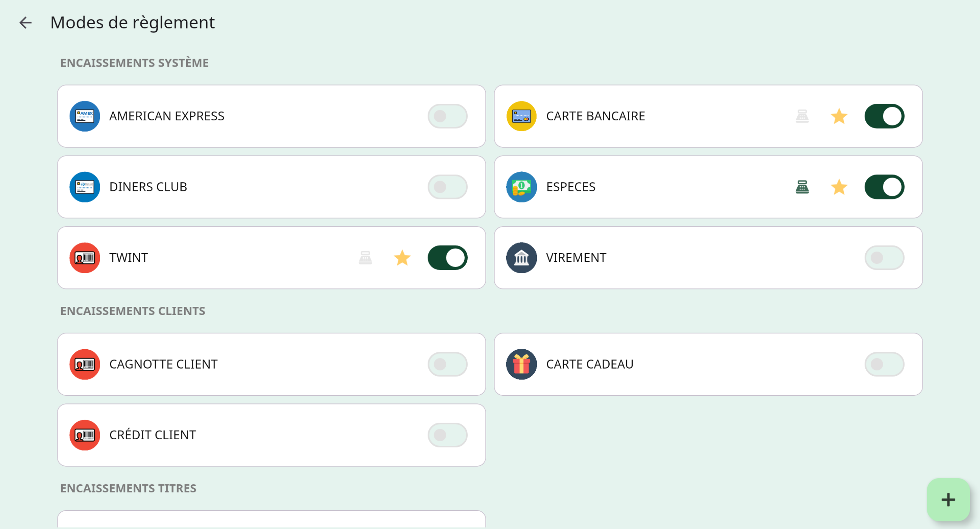The image size is (980, 529).
Task: Click the cash register icon for ESPECES
Action: click(x=802, y=187)
